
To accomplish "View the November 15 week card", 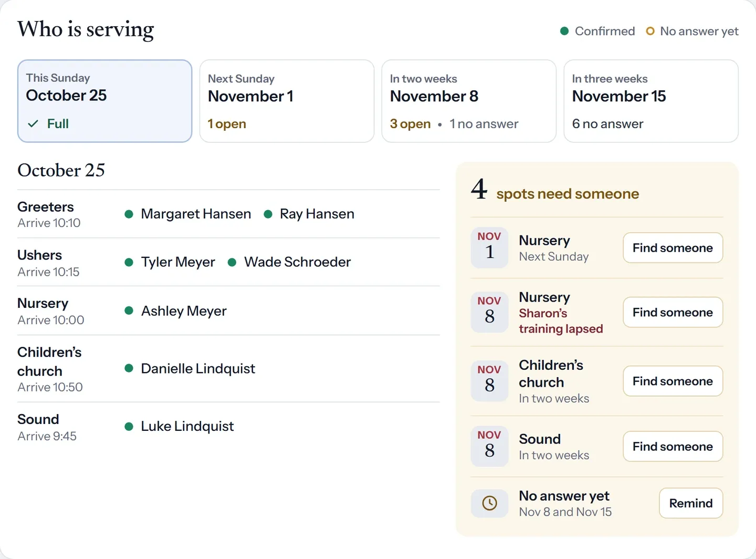I will (651, 101).
